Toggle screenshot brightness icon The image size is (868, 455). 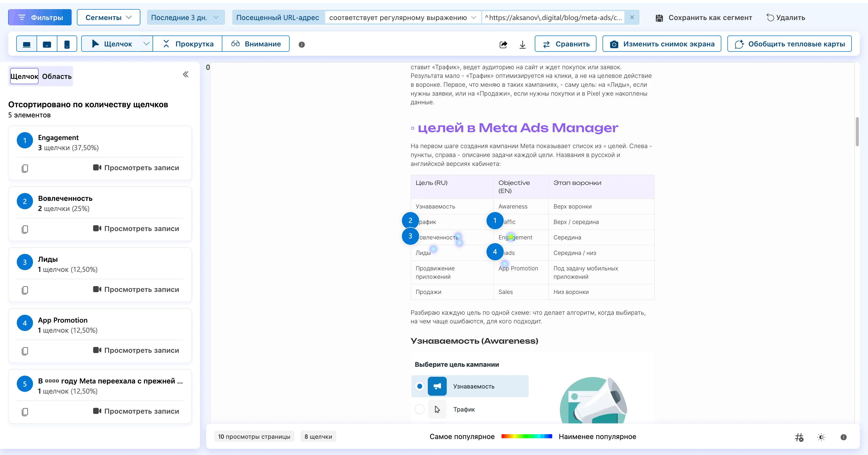[821, 437]
